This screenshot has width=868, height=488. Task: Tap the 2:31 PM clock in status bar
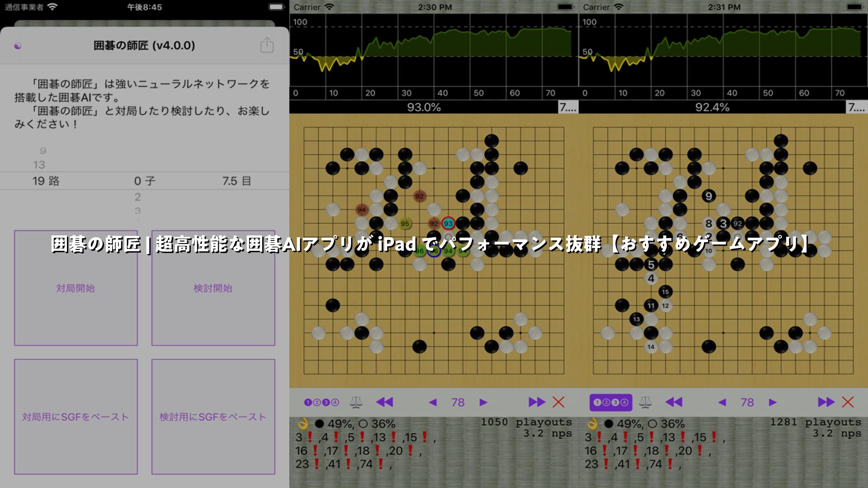(x=724, y=7)
